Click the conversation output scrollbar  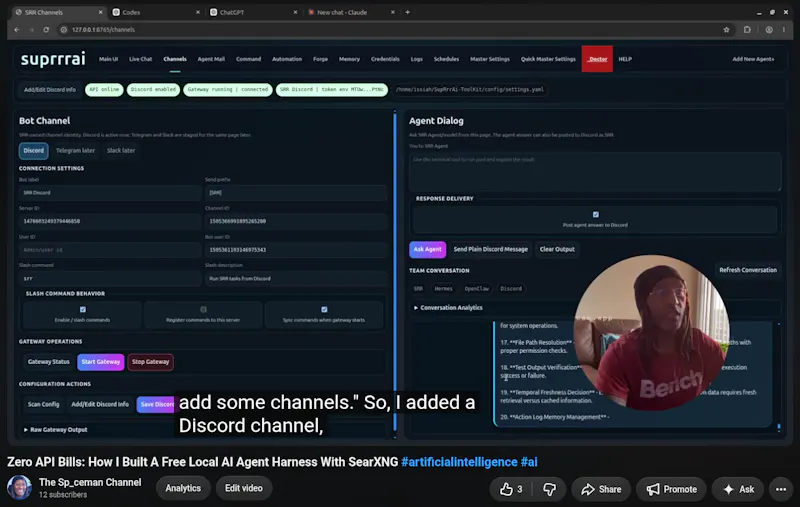click(779, 427)
